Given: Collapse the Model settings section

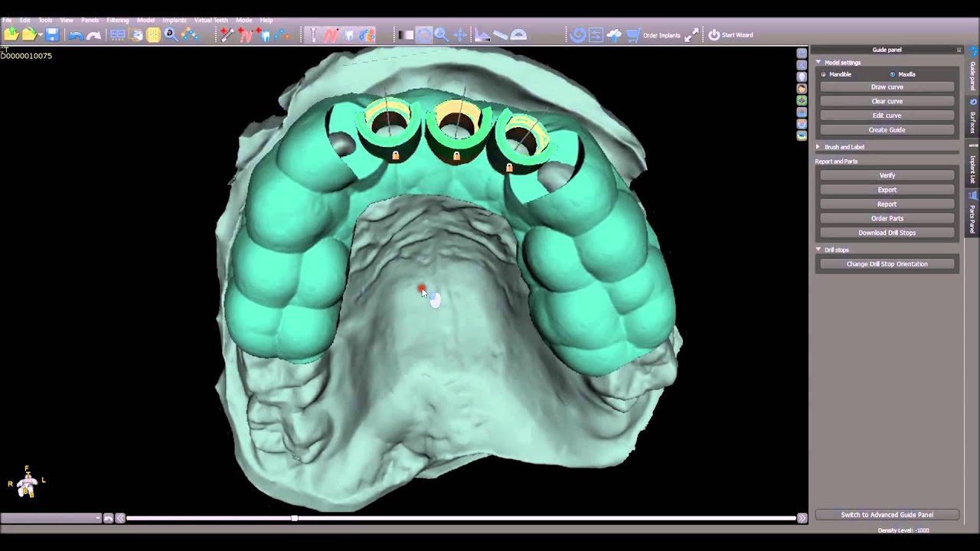Looking at the screenshot, I should point(818,62).
